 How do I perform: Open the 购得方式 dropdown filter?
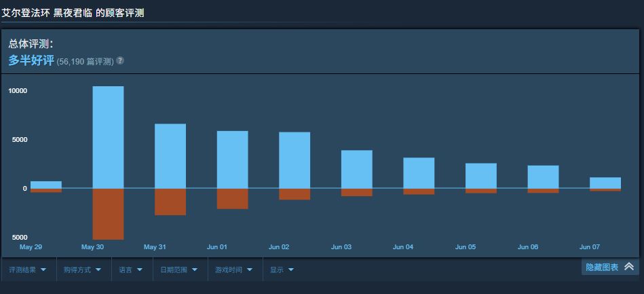[x=83, y=270]
